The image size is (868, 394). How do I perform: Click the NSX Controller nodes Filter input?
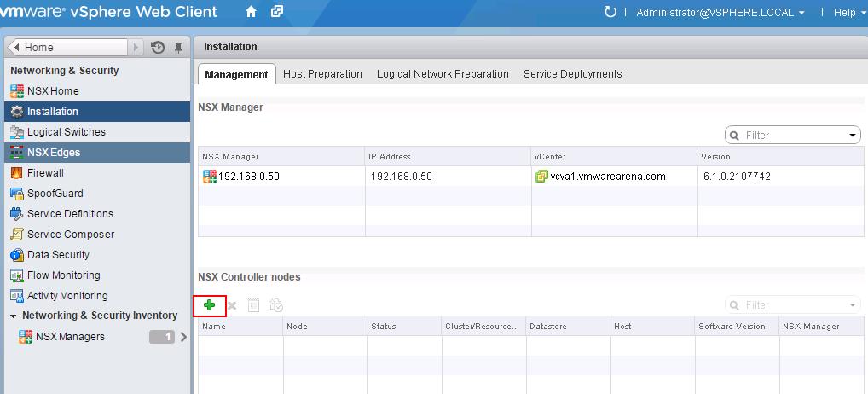pyautogui.click(x=793, y=305)
